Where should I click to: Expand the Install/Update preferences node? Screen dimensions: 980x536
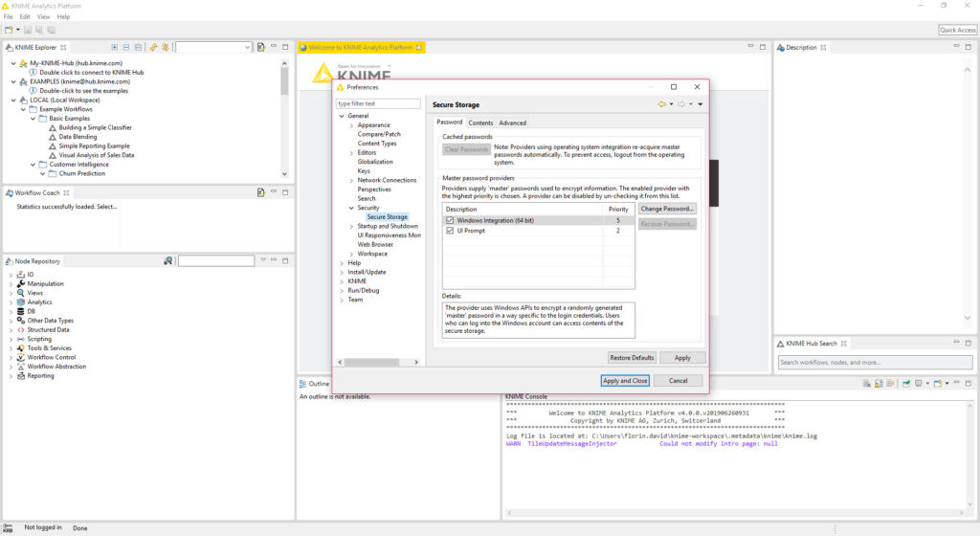[x=342, y=272]
